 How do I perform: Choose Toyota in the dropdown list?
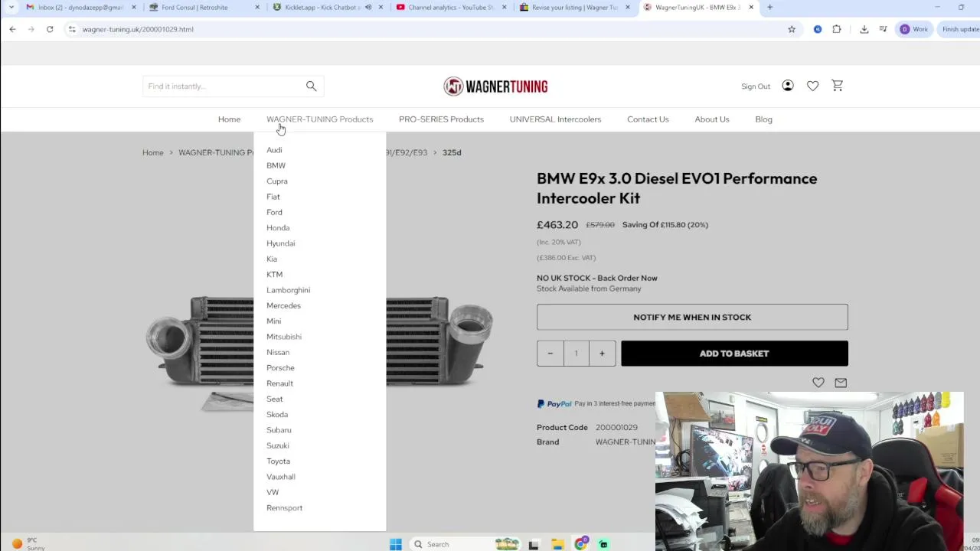click(x=278, y=461)
